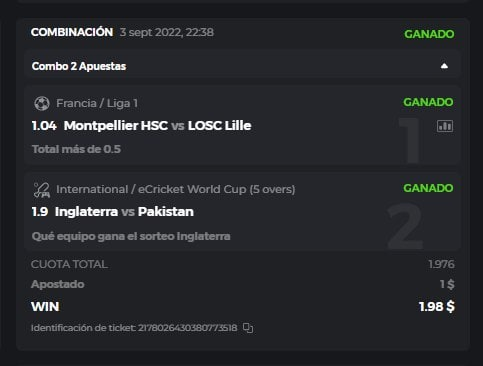The image size is (483, 366).
Task: Open match statistics chart icon
Action: pyautogui.click(x=445, y=126)
